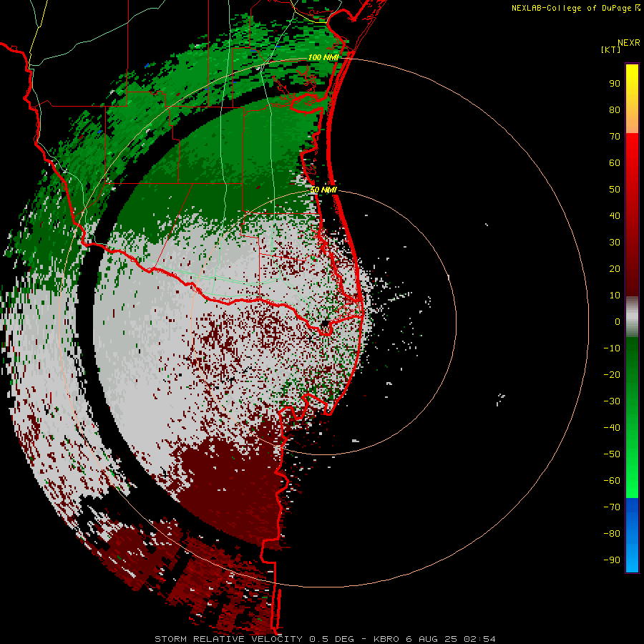Click the -30 value on the velocity scale

(612, 401)
